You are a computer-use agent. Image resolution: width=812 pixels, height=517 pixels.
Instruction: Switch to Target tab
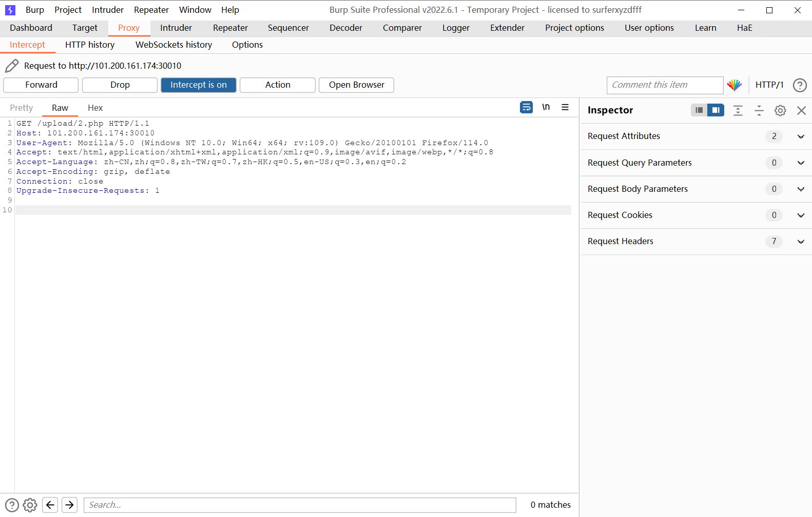(x=85, y=28)
